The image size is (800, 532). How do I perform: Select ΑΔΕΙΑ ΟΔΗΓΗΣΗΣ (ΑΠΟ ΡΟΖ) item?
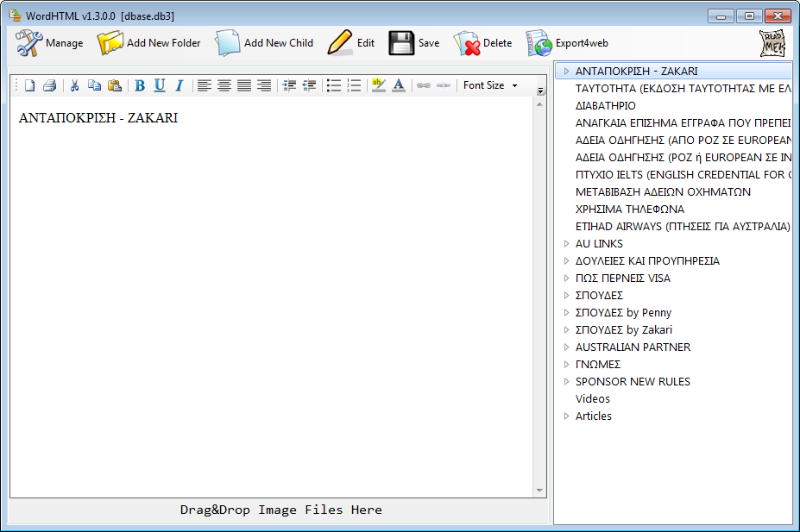[683, 141]
